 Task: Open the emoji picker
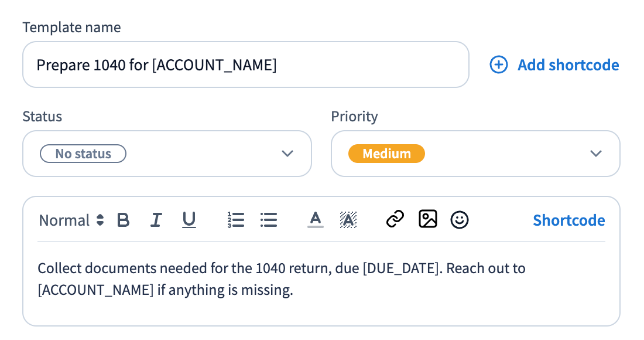point(460,220)
